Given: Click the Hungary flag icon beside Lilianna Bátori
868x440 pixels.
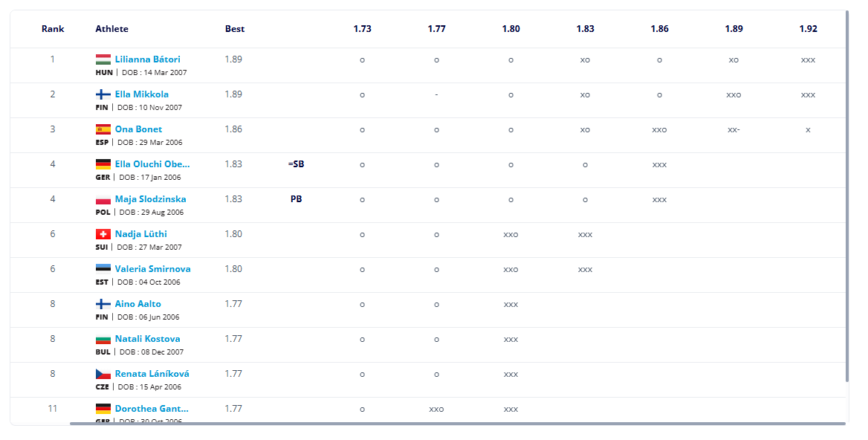Looking at the screenshot, I should [103, 59].
